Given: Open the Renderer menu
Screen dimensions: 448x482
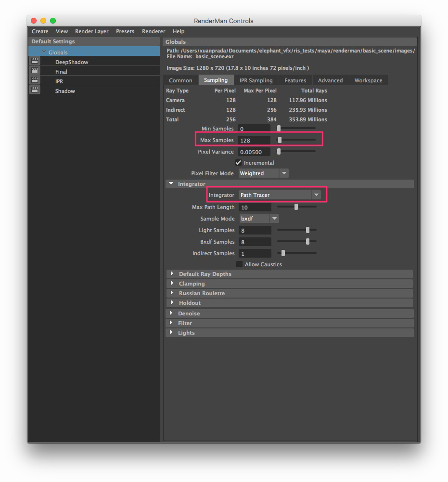Looking at the screenshot, I should (154, 31).
